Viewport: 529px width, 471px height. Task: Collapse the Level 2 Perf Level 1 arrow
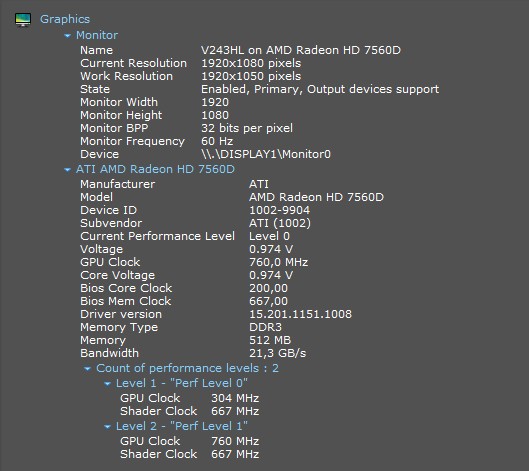point(107,427)
